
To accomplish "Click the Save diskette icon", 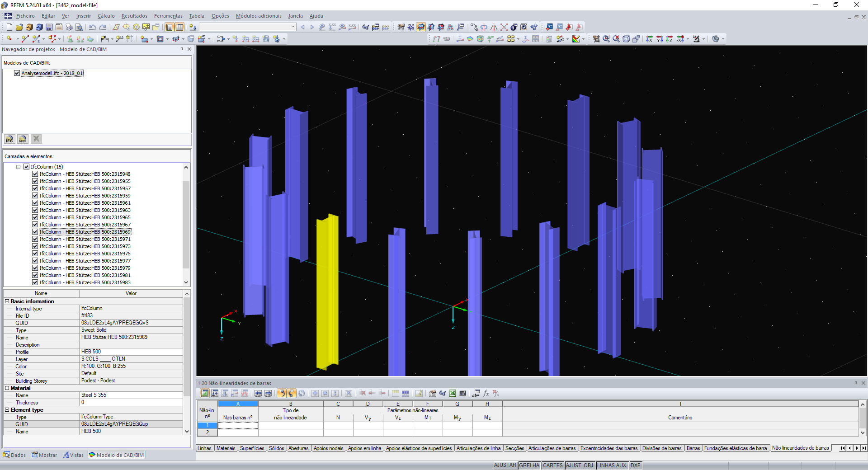I will click(49, 27).
